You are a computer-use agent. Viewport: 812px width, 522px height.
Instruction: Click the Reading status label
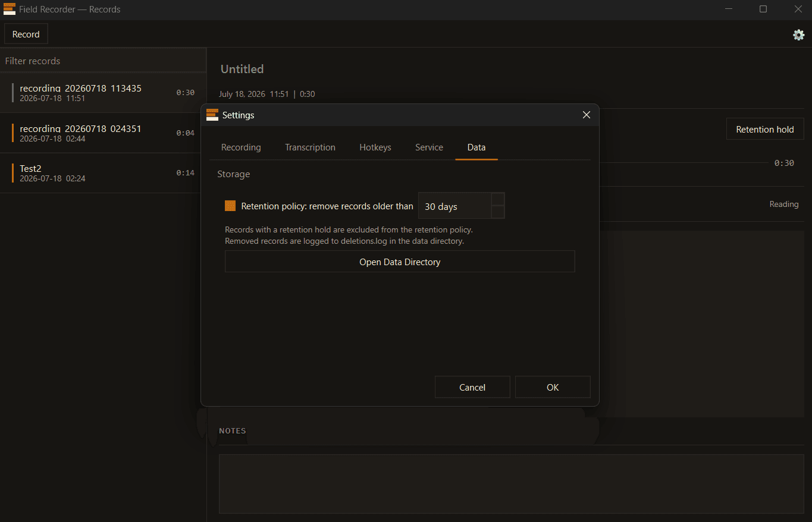coord(784,204)
